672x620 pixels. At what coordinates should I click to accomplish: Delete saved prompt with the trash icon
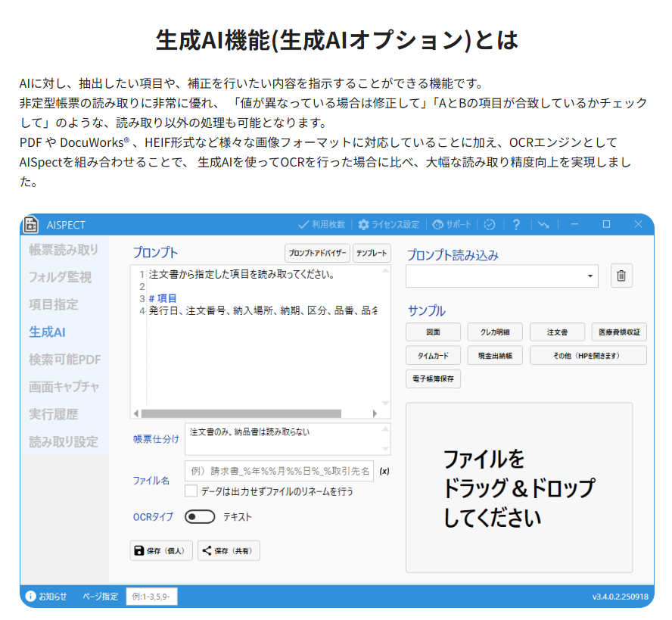click(621, 276)
